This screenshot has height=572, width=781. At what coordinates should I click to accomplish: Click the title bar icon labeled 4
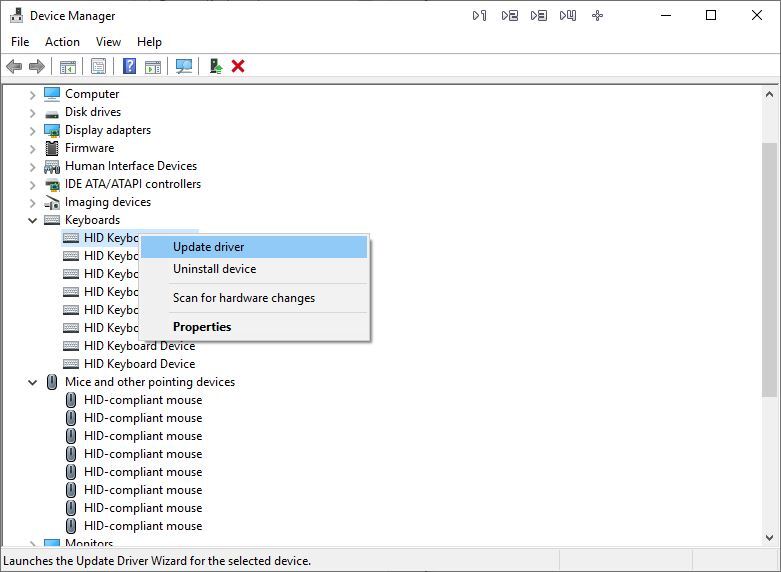click(x=568, y=16)
